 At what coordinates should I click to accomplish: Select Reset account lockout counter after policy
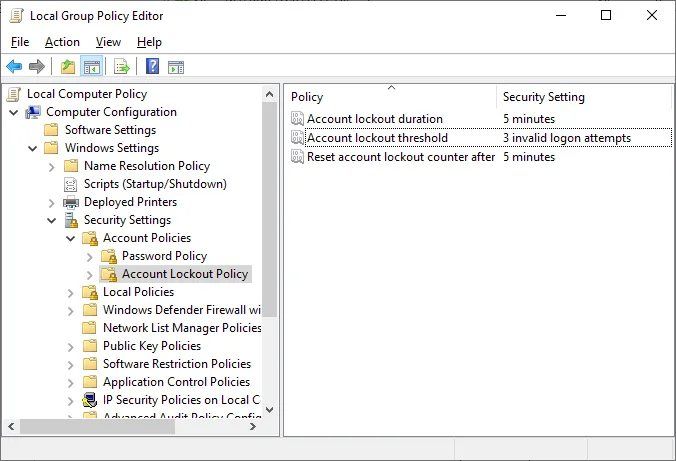401,157
